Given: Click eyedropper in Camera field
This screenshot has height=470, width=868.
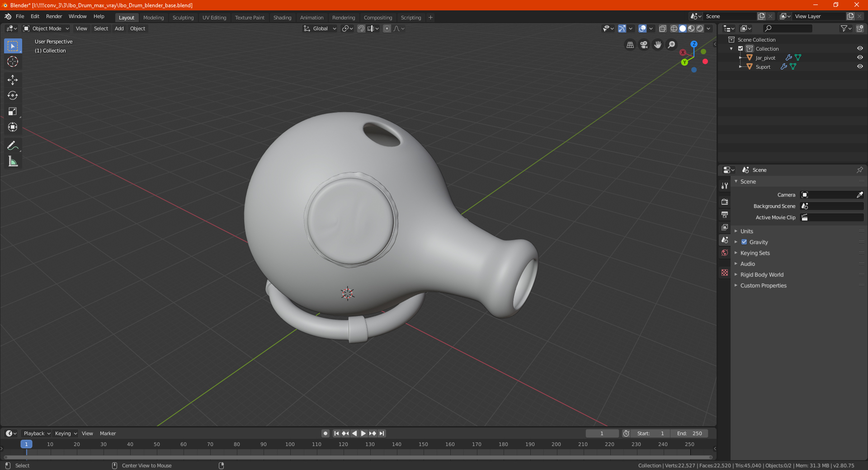Looking at the screenshot, I should 859,195.
